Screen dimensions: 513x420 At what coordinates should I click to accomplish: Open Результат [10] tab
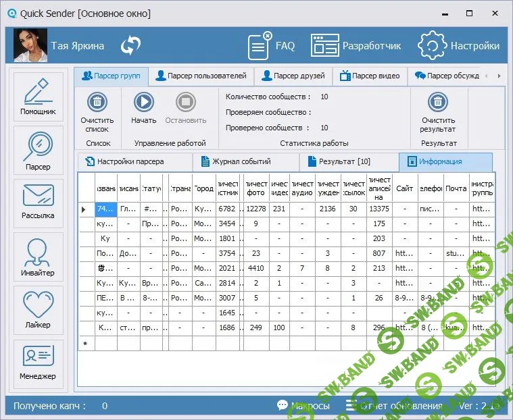click(x=349, y=161)
